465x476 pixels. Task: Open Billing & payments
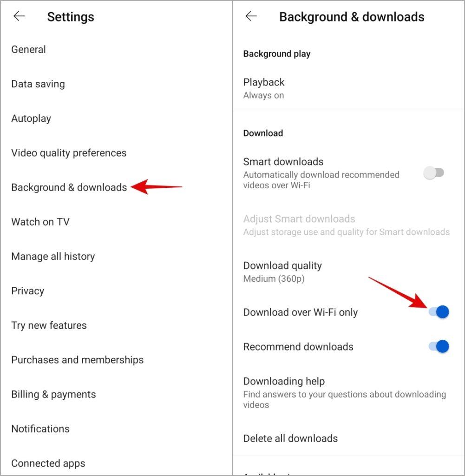point(116,394)
